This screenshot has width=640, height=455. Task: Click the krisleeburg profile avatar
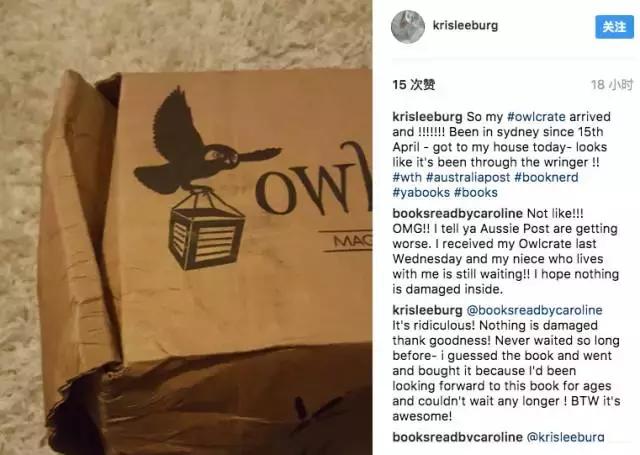tap(408, 27)
